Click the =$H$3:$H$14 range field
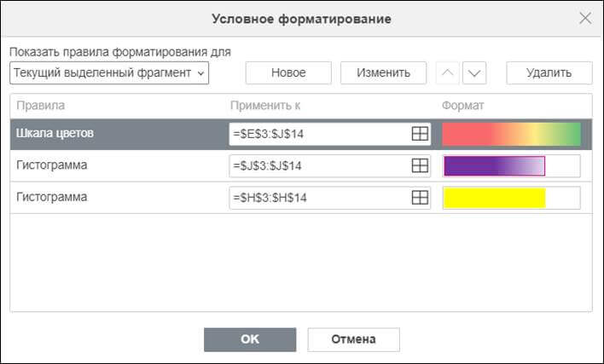The height and width of the screenshot is (364, 604). tap(317, 197)
